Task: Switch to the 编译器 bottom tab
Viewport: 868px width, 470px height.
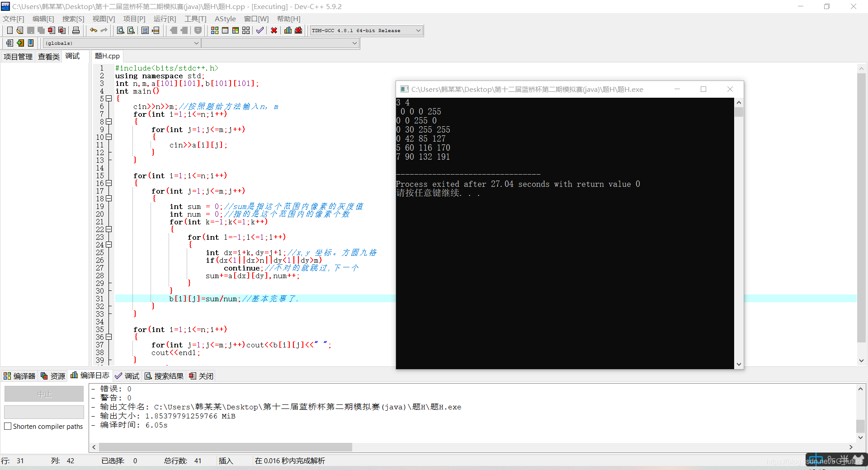Action: coord(19,376)
